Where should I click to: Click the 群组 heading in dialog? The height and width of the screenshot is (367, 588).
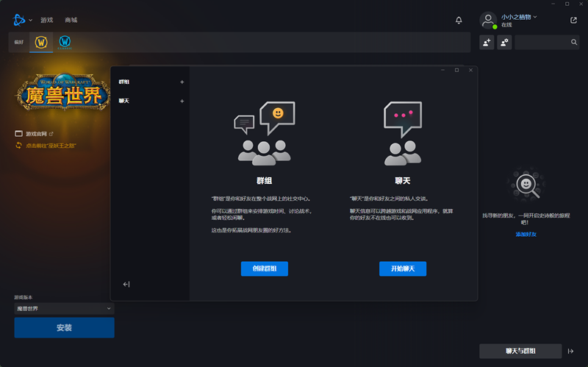(x=265, y=181)
